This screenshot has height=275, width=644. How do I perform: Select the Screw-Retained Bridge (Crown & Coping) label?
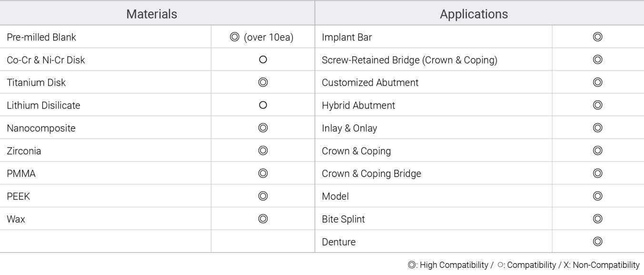point(410,60)
